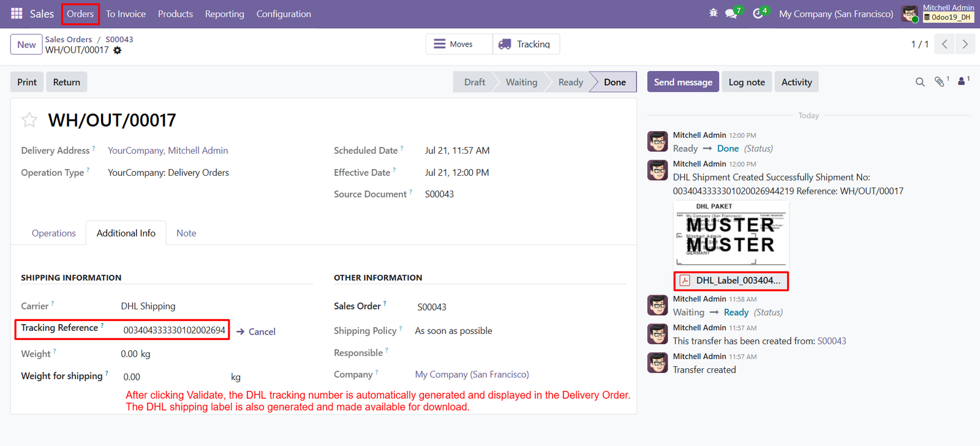This screenshot has width=980, height=446.
Task: Open attachments paperclip icon
Action: (941, 81)
